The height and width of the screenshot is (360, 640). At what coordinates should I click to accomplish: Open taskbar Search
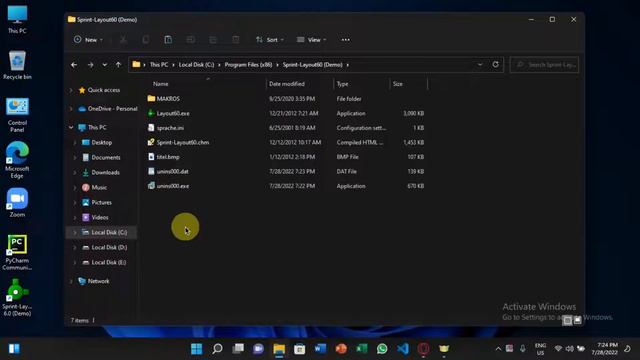click(x=217, y=349)
